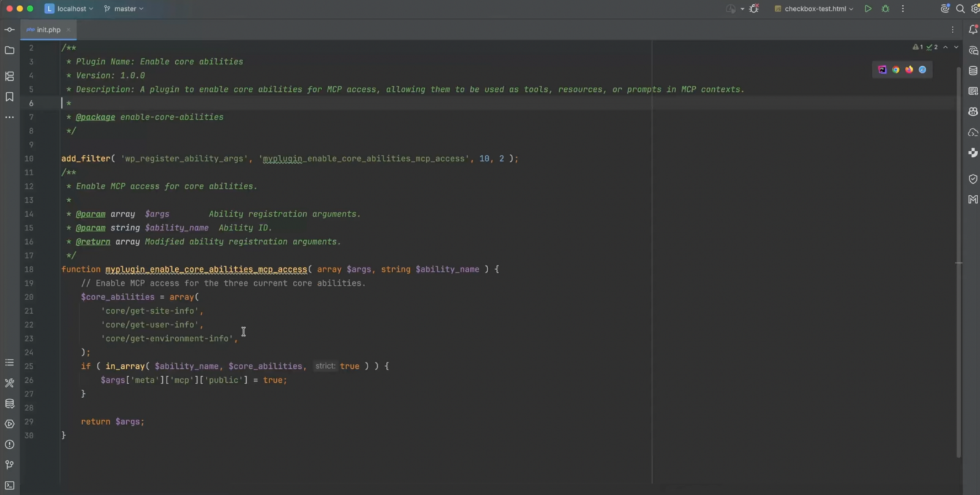The width and height of the screenshot is (980, 495).
Task: Click the 'strict:' parameter hint on line 25
Action: tap(325, 366)
